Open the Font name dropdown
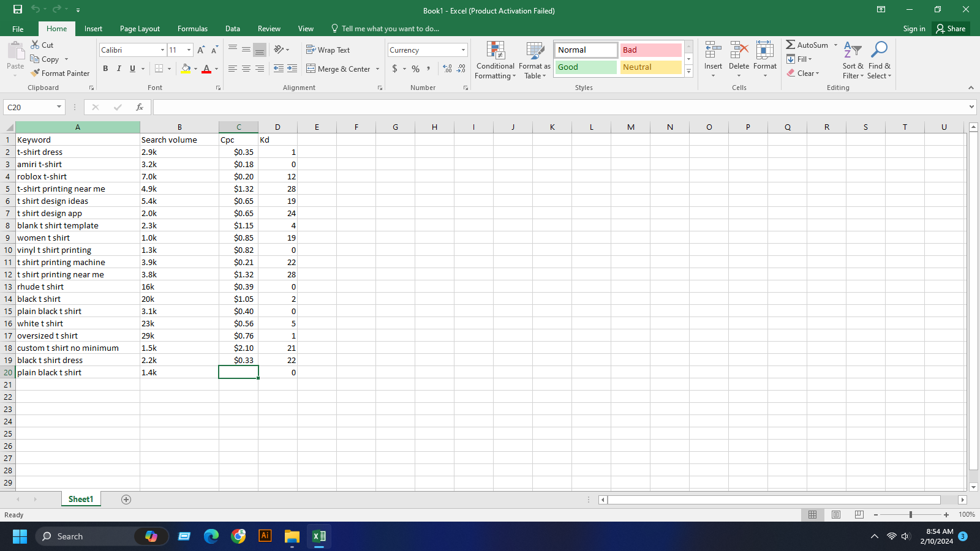The width and height of the screenshot is (980, 551). pos(162,50)
